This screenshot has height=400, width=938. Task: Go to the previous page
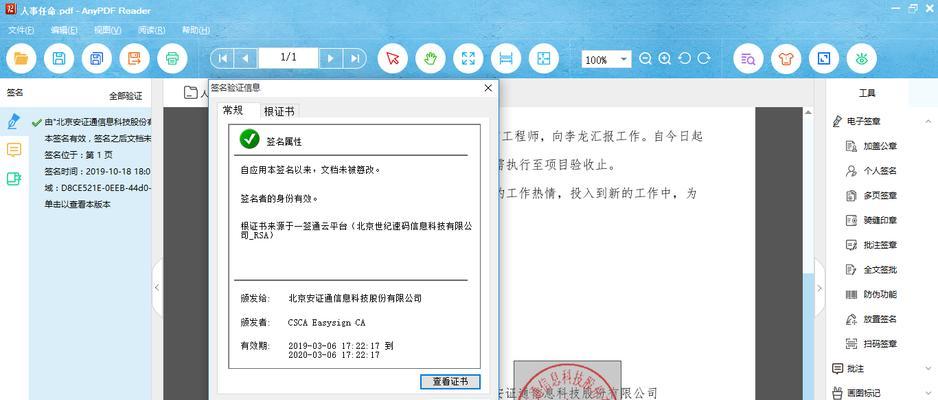245,58
